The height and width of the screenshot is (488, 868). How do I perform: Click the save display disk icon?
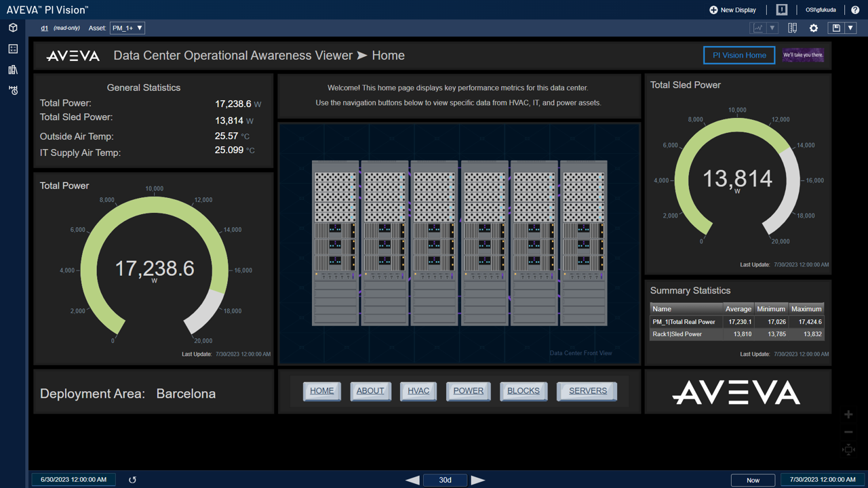836,28
